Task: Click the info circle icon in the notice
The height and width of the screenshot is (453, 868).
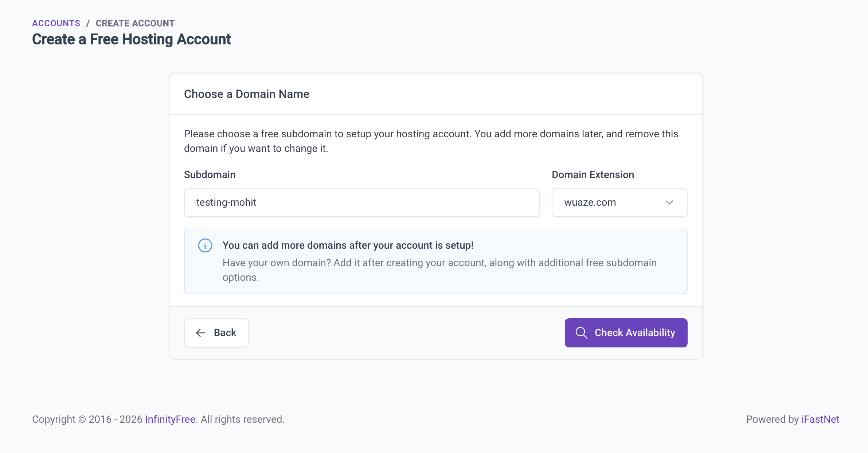Action: coord(205,245)
